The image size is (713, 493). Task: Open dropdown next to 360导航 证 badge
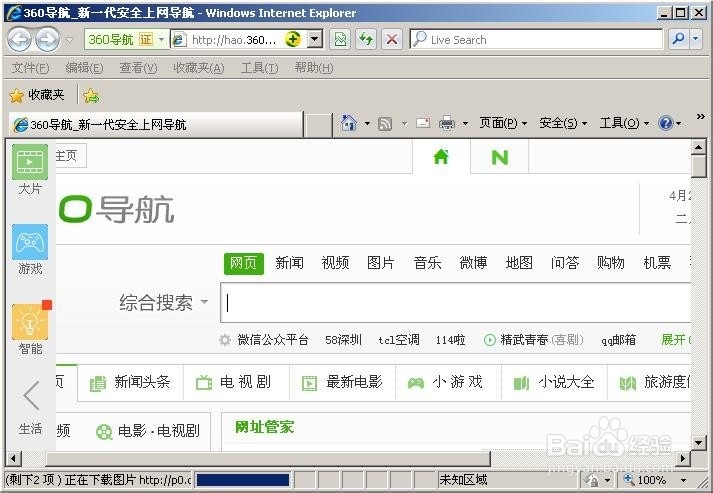[161, 40]
